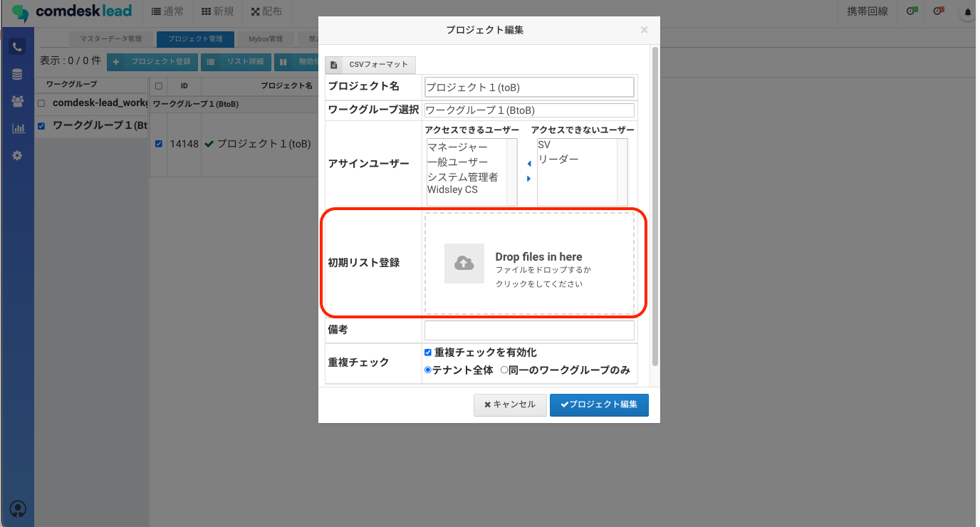Click the users group sidebar icon

coord(17,102)
